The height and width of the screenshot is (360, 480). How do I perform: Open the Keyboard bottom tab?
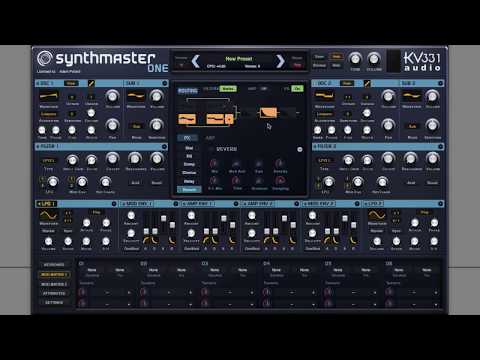point(54,265)
